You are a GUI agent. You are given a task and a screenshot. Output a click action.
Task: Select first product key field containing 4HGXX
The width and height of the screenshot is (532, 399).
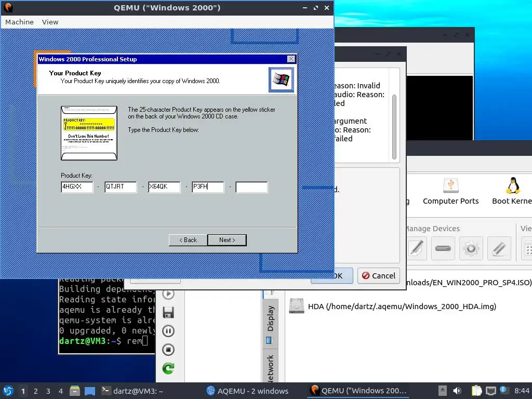(77, 187)
